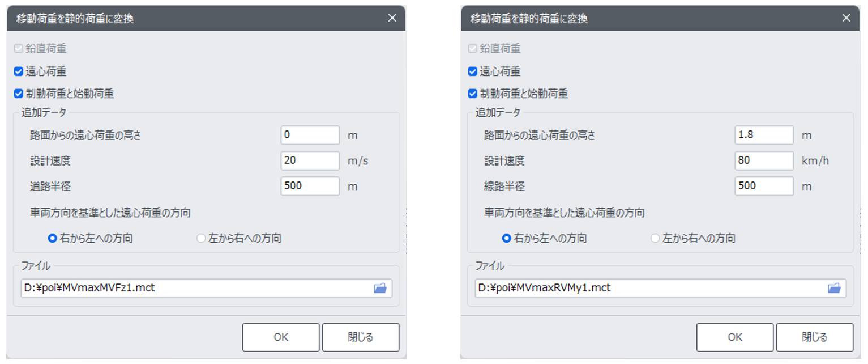This screenshot has height=364, width=868.
Task: Toggle 制動荷重と始動荷重 checkbox in 道路半径 dialog
Action: (18, 94)
